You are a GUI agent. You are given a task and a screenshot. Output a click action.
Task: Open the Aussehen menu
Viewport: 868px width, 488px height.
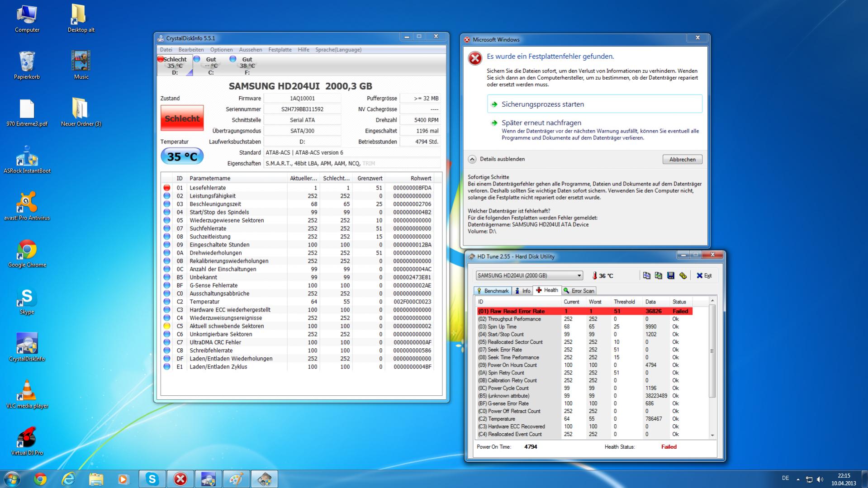[x=251, y=50]
